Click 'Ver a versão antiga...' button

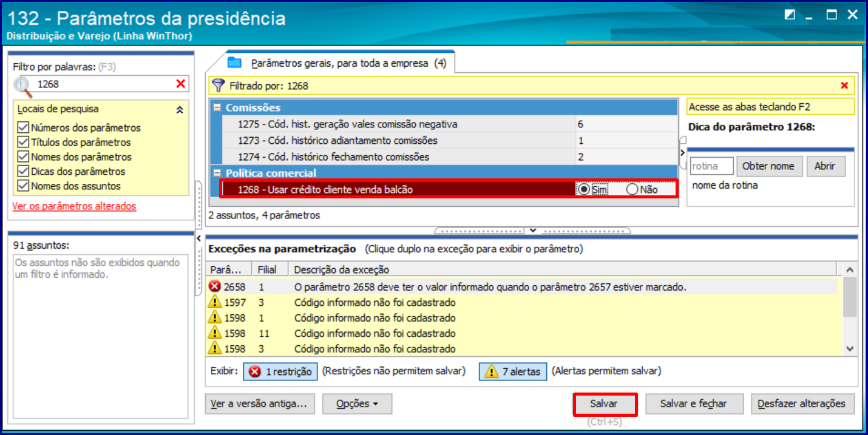point(260,403)
